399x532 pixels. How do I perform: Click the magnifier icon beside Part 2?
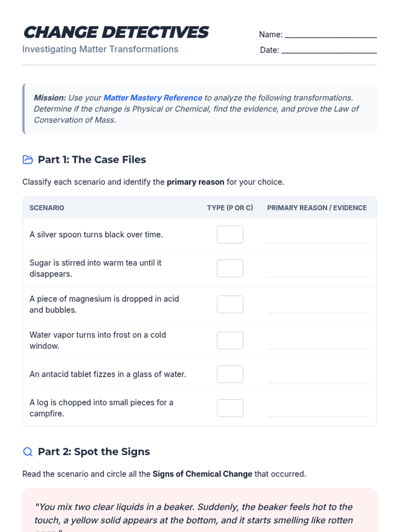point(28,452)
